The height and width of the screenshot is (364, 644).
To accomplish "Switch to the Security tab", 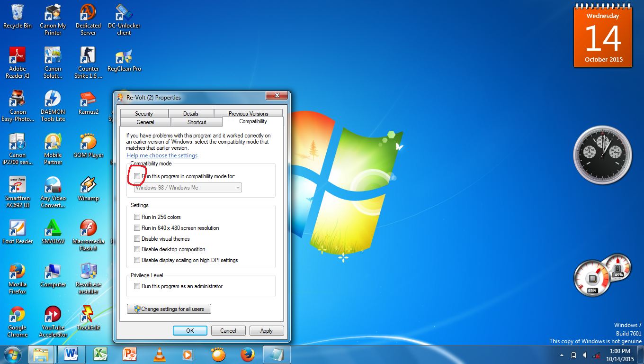I will click(x=144, y=114).
